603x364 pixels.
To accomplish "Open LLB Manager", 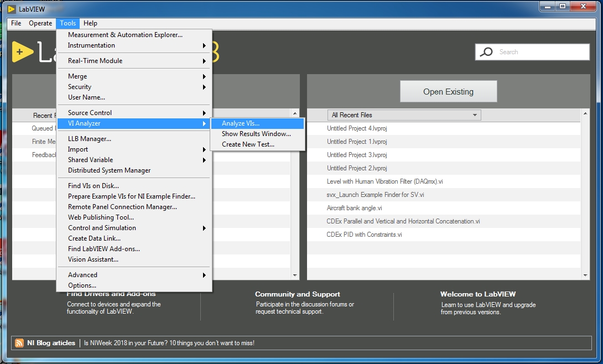I will tap(134, 139).
